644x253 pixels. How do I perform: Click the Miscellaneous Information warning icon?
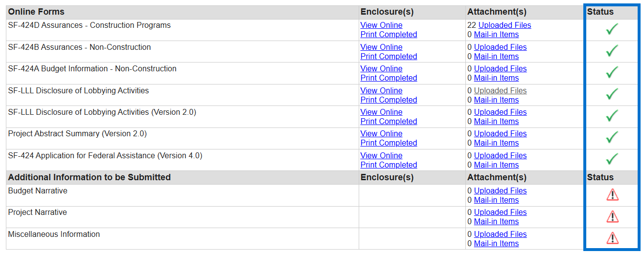[x=612, y=238]
